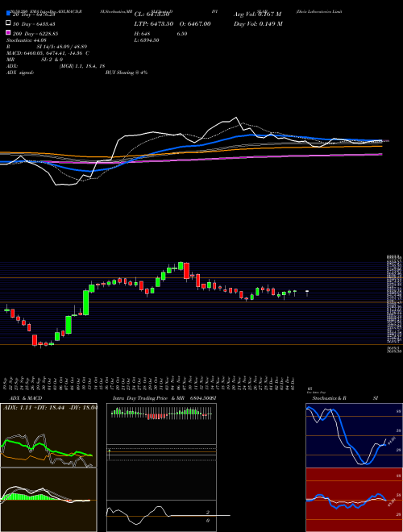Screen dimensions: 403x532
Task: Click the blue 20 Day legend swatch
Action: (x=9, y=15)
